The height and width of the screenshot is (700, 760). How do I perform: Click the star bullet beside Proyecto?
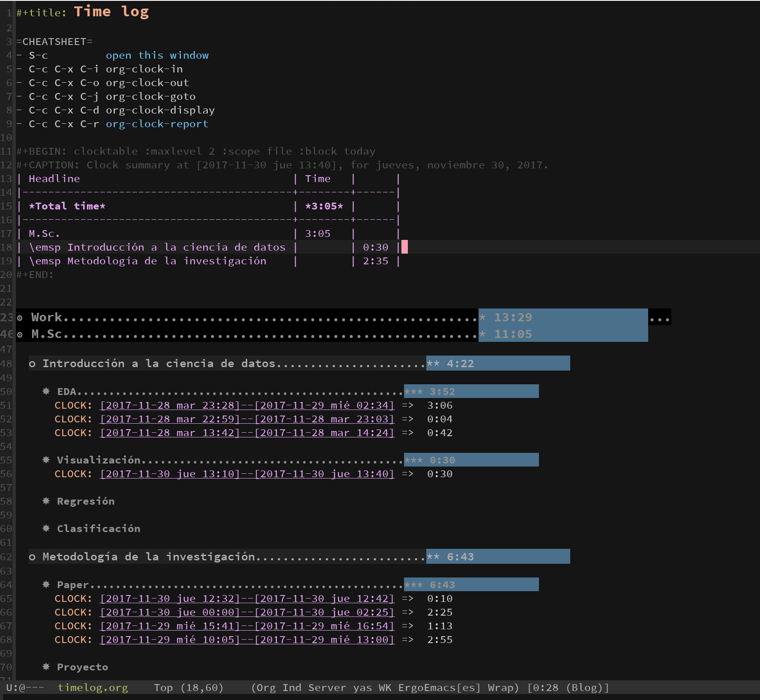coord(46,667)
